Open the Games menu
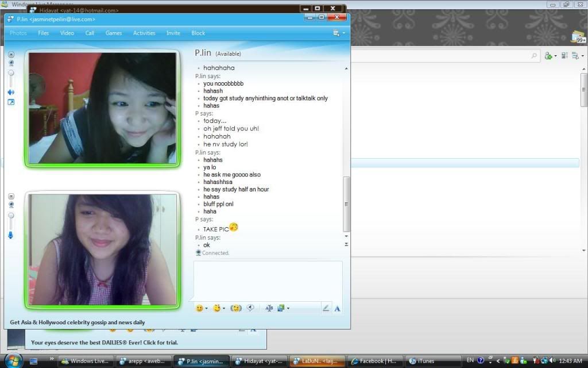Image resolution: width=588 pixels, height=368 pixels. pos(114,33)
